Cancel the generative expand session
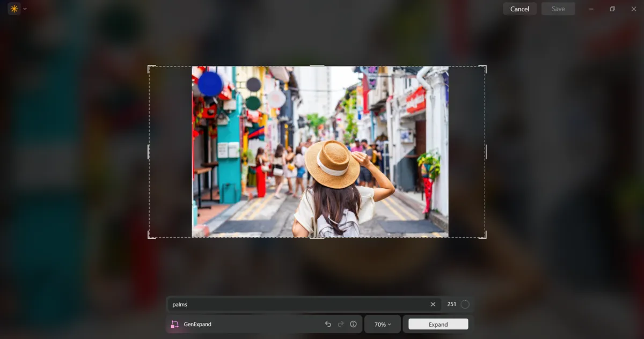Viewport: 644px width, 339px height. 519,9
